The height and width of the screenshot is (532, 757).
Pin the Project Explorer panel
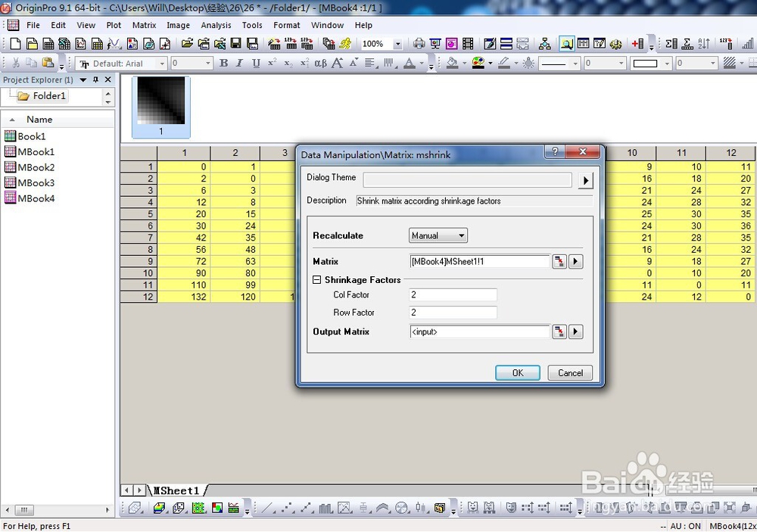pos(95,79)
